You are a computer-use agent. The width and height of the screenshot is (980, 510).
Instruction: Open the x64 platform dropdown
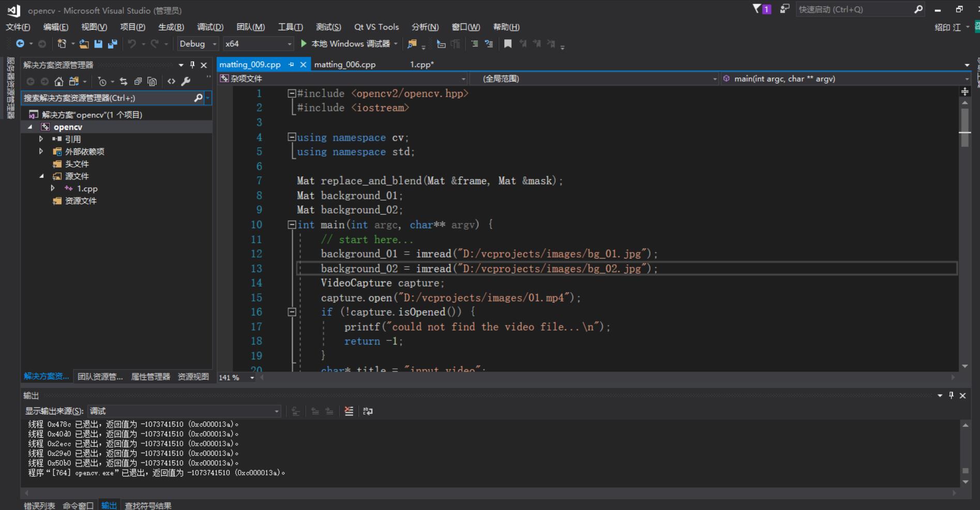258,44
